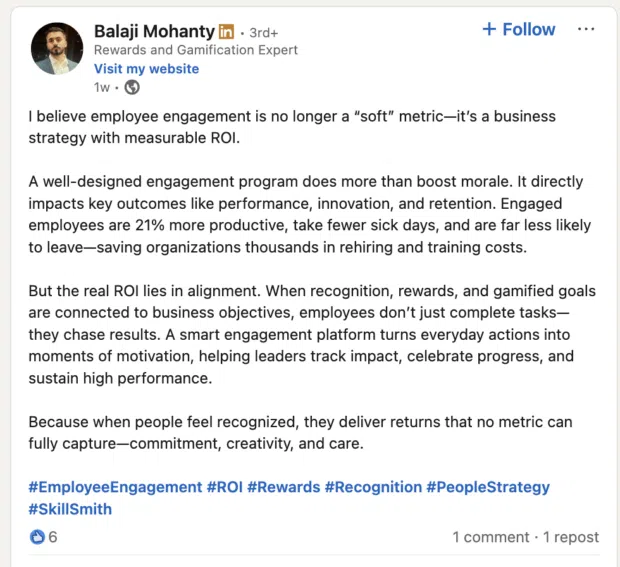
Task: Click the post's opening paragraph text
Action: [x=290, y=127]
